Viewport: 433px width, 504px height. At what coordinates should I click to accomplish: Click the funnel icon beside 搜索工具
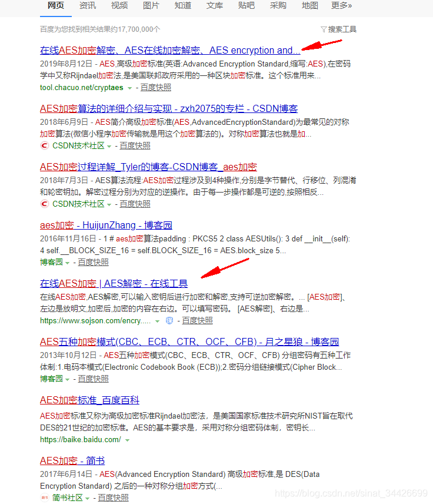(324, 29)
